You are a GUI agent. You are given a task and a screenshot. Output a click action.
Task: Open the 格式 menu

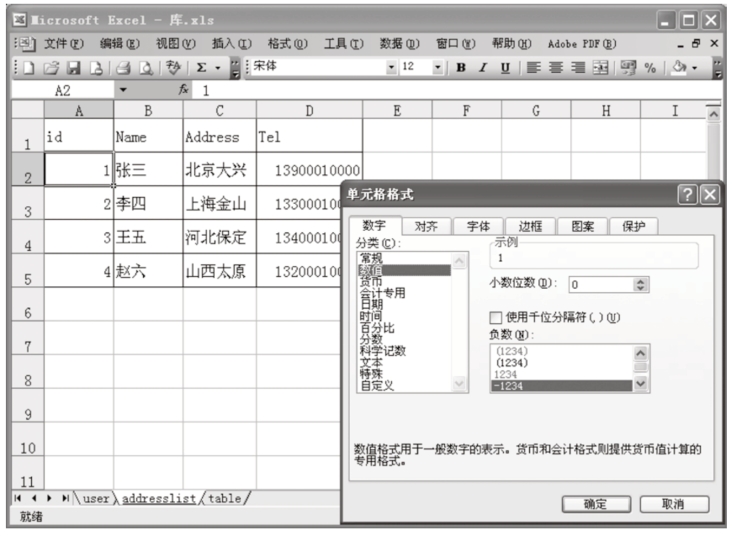tap(287, 44)
